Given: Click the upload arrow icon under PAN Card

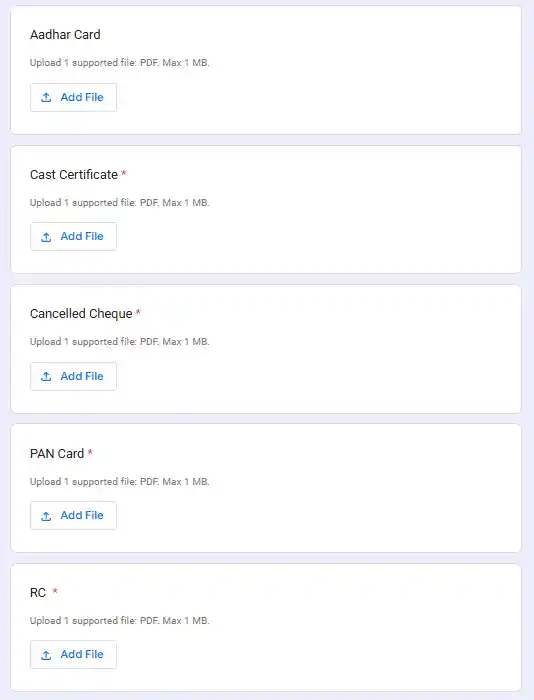Looking at the screenshot, I should pos(46,516).
